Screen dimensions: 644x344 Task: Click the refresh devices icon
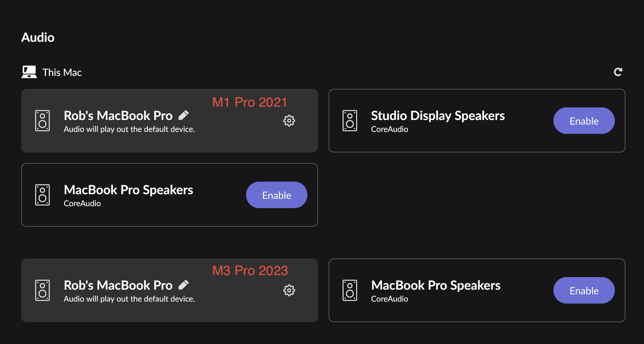618,72
